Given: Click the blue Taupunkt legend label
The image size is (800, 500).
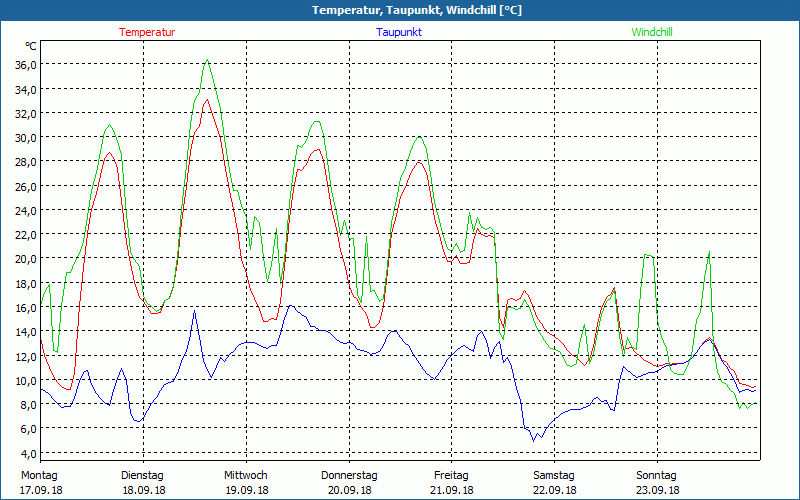Looking at the screenshot, I should [399, 32].
